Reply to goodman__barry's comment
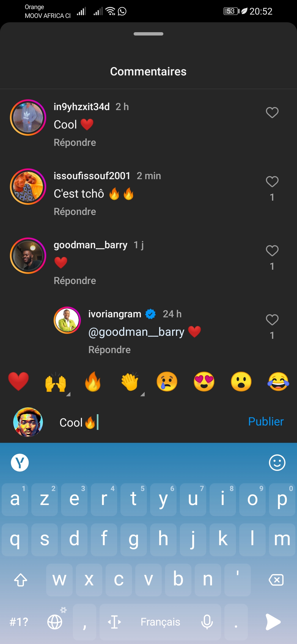Screen dimensions: 297x644 75,281
